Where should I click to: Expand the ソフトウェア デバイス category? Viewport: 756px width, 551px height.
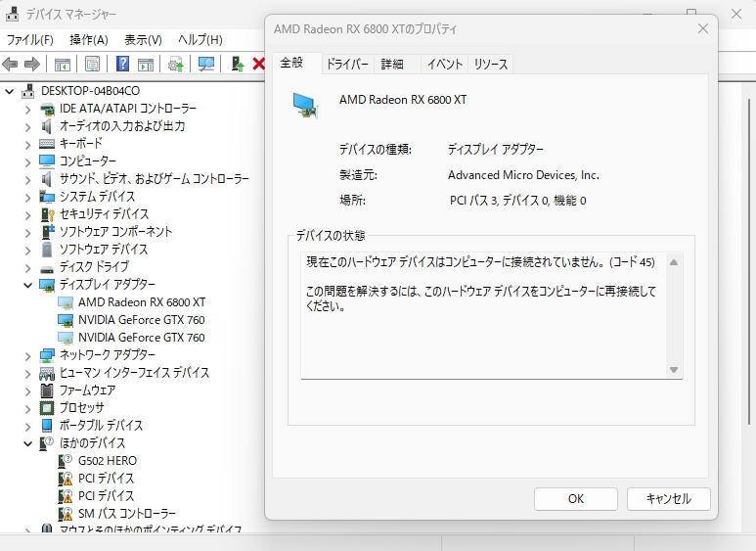tap(28, 250)
